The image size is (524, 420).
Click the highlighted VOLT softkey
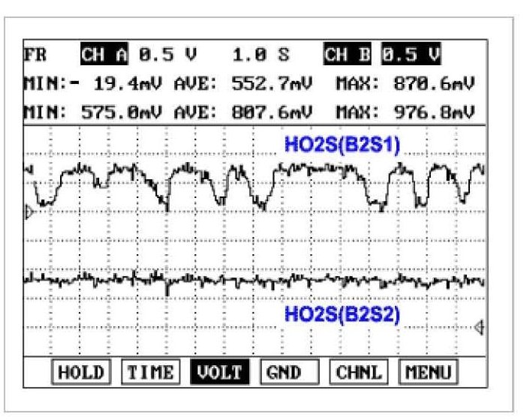219,372
